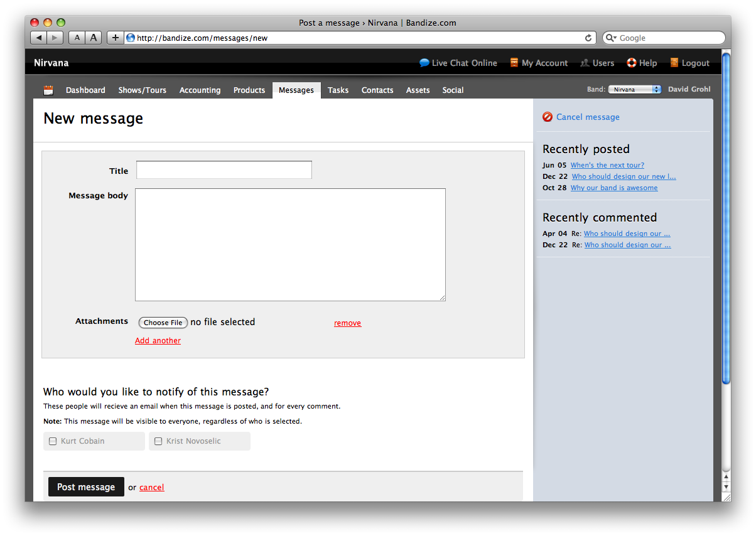Click the Live Chat Online link text

[465, 63]
